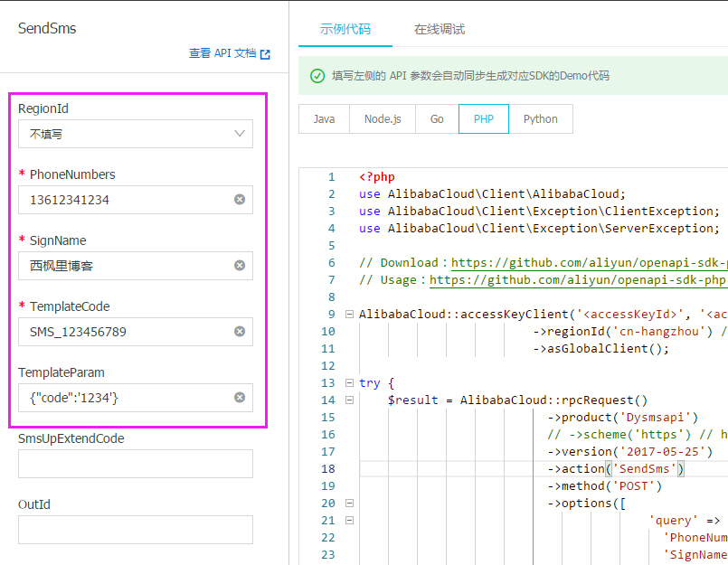
Task: Select Node.js code language
Action: [x=383, y=119]
